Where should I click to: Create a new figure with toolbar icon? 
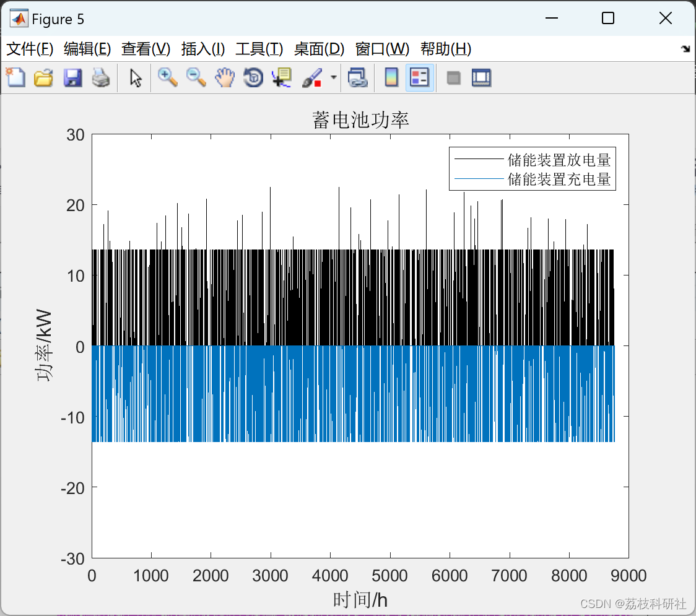(16, 77)
